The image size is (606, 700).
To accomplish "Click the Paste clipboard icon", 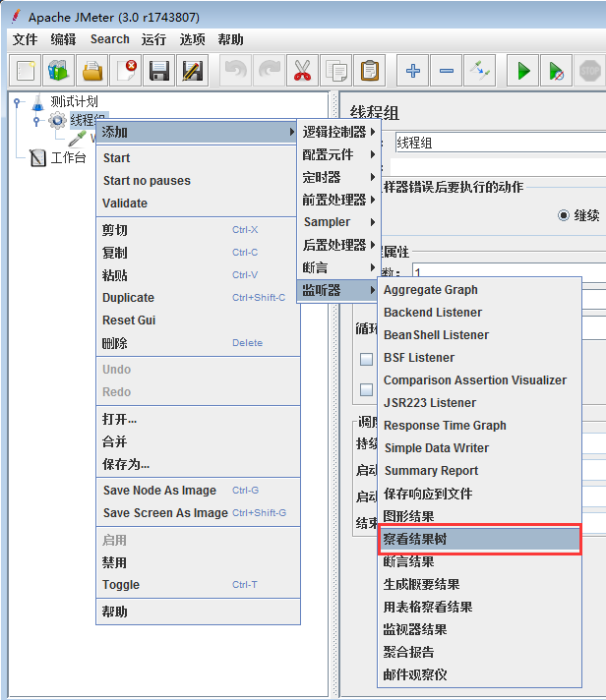I will tap(370, 71).
